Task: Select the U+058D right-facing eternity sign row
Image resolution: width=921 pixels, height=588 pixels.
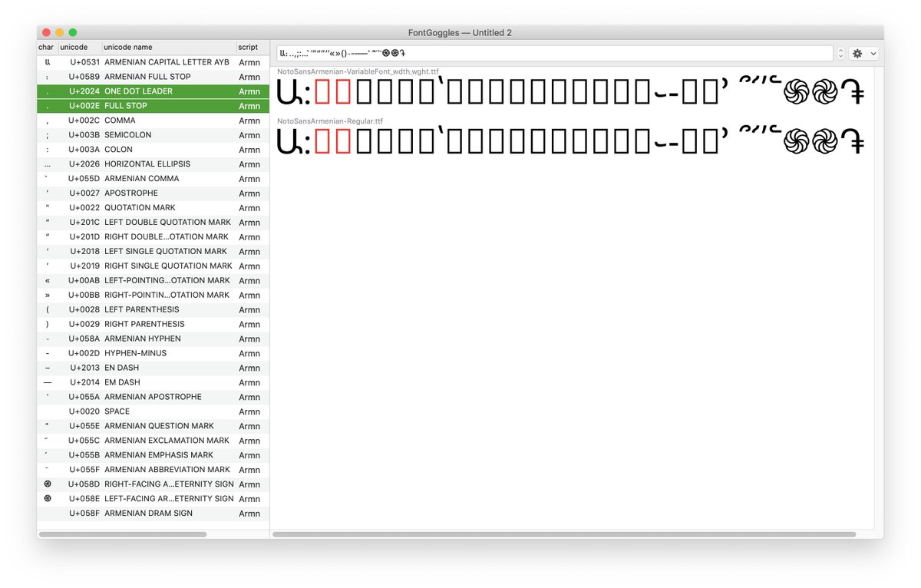Action: tap(153, 485)
